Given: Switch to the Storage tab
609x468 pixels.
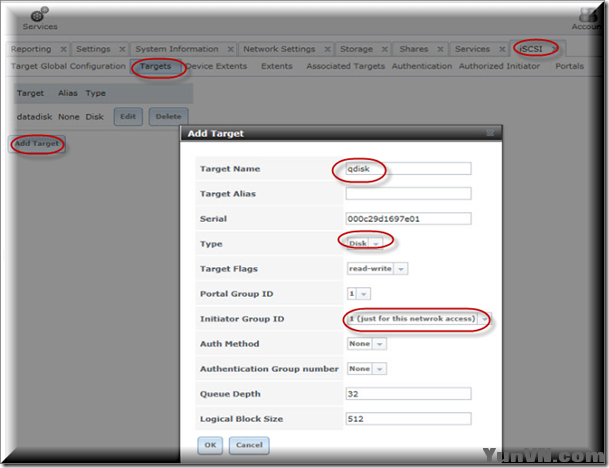Looking at the screenshot, I should (356, 49).
